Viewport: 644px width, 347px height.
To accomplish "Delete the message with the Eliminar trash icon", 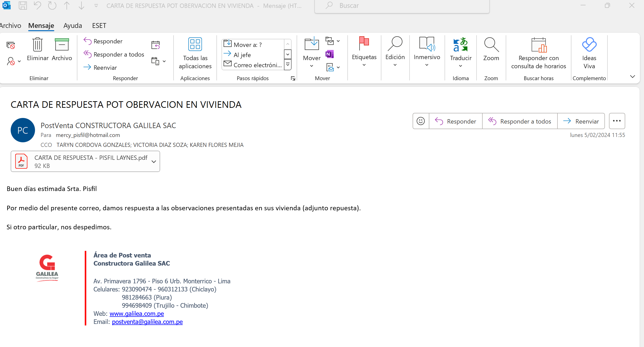I will click(x=38, y=49).
